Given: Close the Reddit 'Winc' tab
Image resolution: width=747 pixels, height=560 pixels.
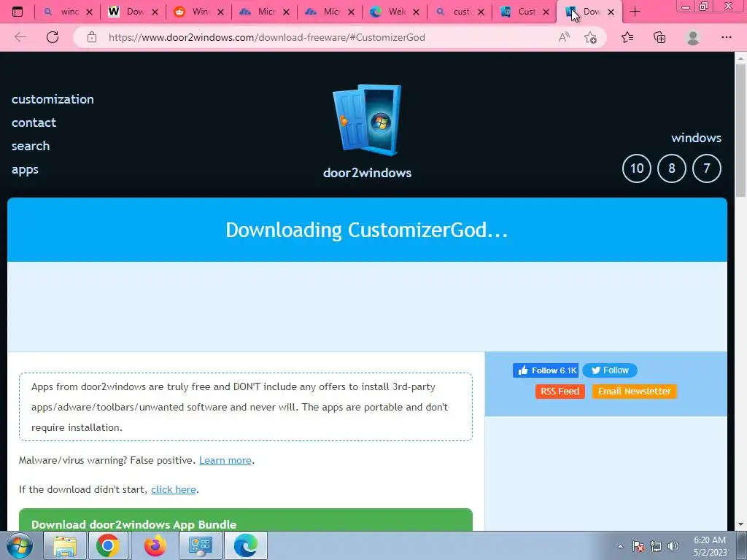Looking at the screenshot, I should coord(220,12).
